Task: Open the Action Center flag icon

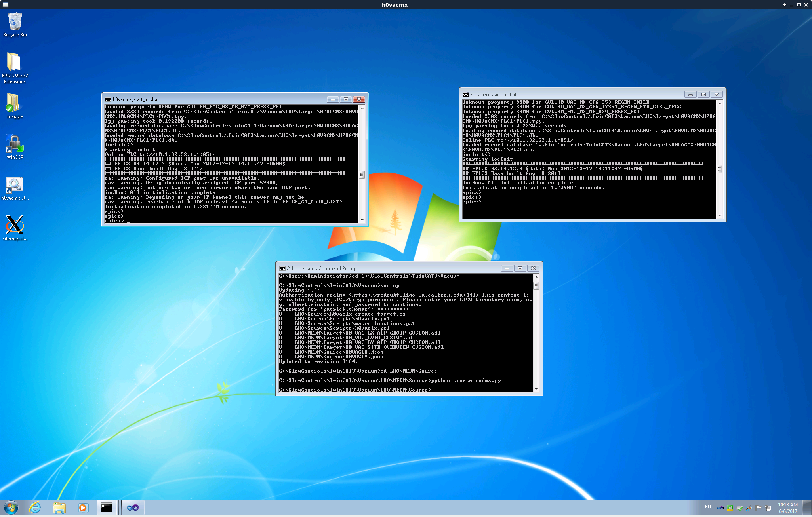Action: 758,507
